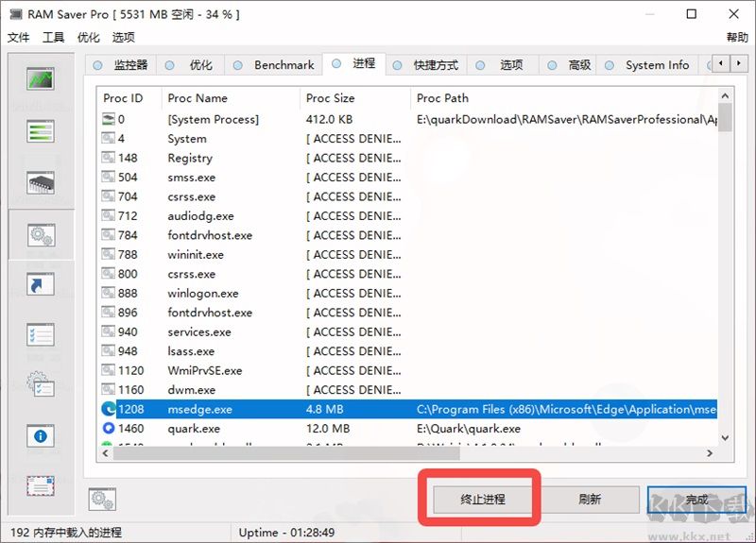Select the winlogon.exe process row
The height and width of the screenshot is (543, 756).
407,293
